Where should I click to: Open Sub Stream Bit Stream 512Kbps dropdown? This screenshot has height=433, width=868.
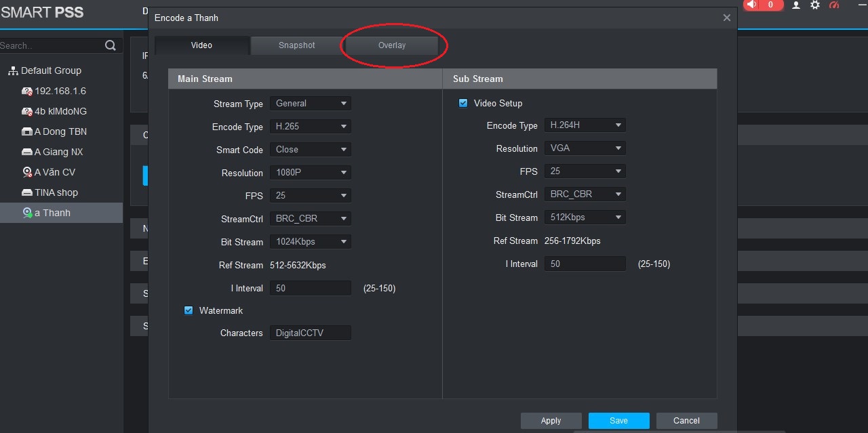tap(585, 218)
